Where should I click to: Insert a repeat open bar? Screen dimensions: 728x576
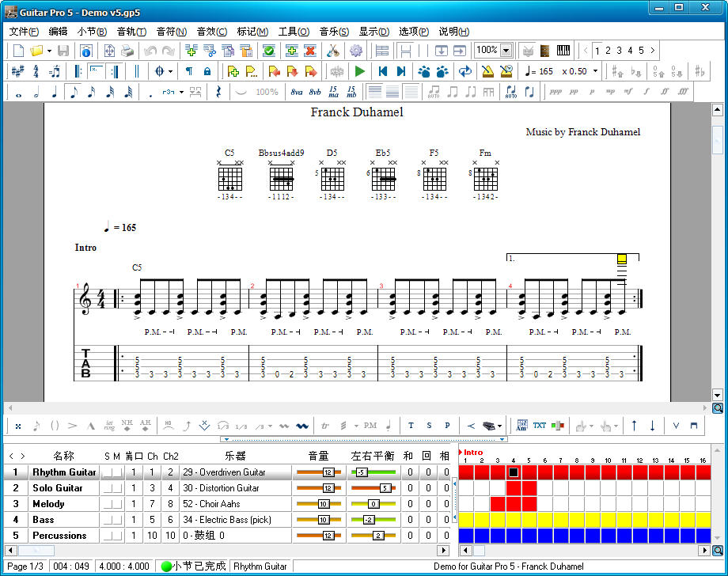coord(78,71)
